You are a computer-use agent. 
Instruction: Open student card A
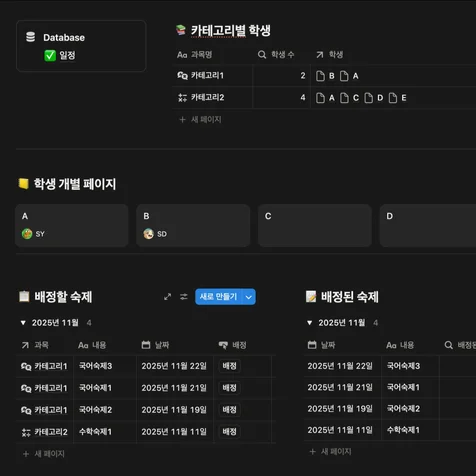(x=72, y=225)
